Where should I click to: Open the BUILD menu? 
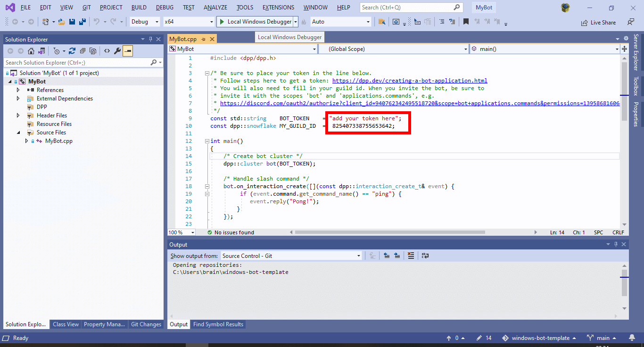(139, 8)
